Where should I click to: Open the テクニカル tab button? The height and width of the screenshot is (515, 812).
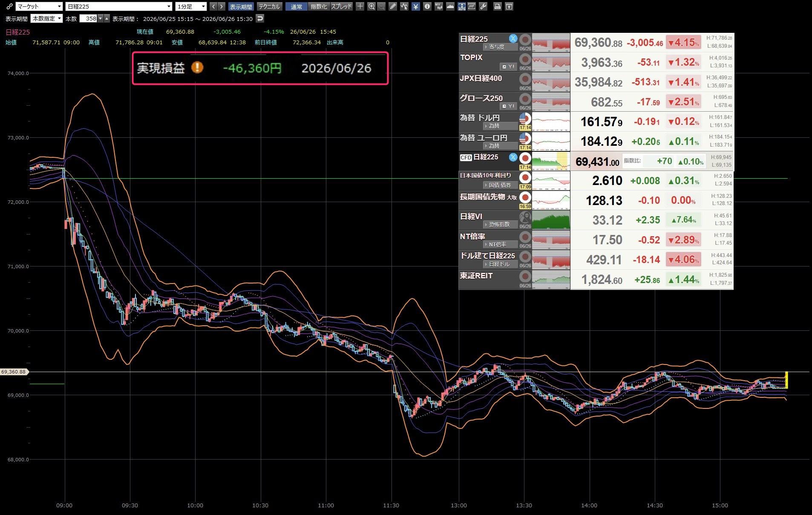(269, 6)
